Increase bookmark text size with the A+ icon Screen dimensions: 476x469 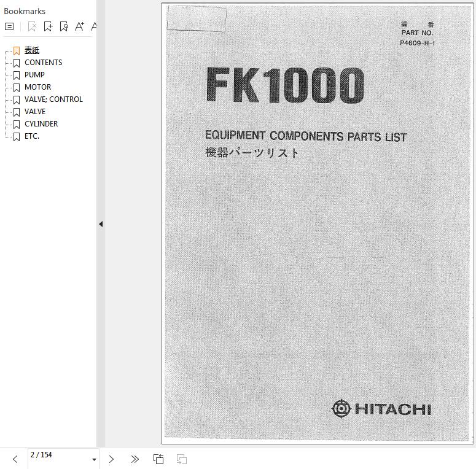tap(79, 26)
